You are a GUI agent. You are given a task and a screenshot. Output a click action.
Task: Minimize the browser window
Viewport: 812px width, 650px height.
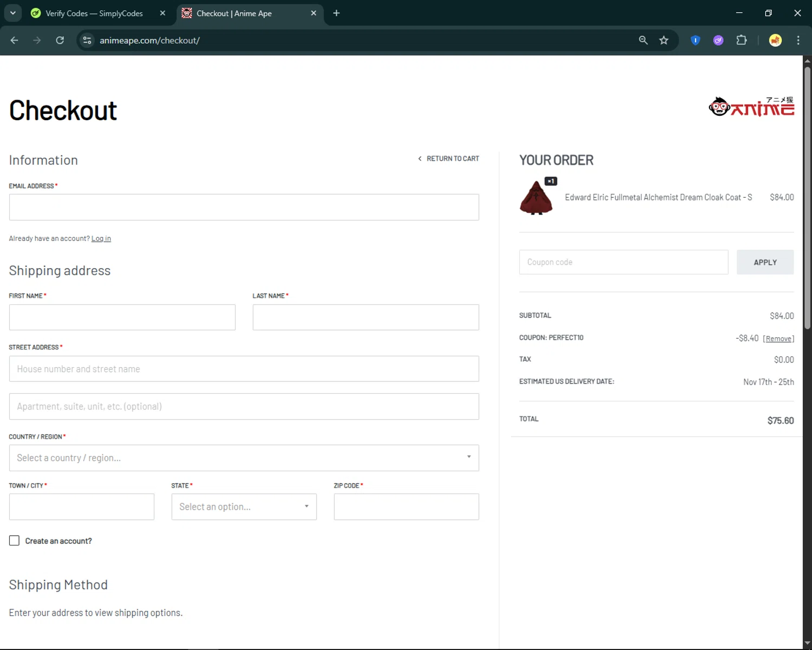click(739, 13)
